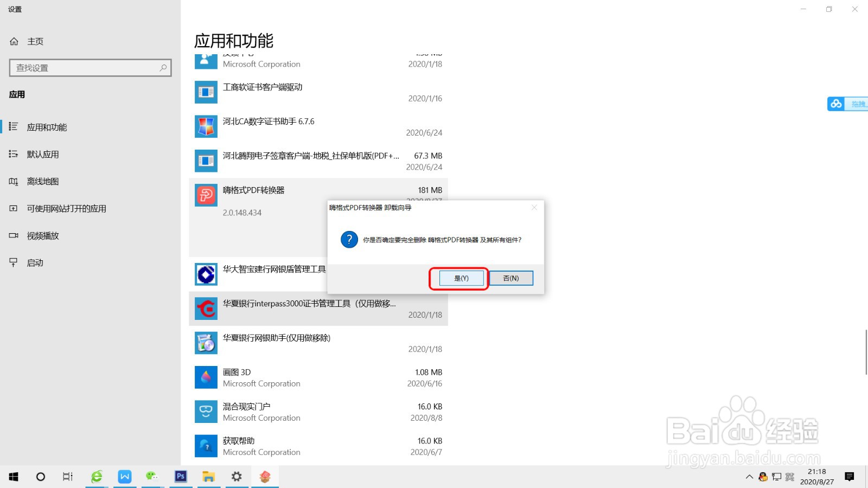Viewport: 868px width, 488px height.
Task: Open Task View on the taskbar
Action: pos(68,477)
